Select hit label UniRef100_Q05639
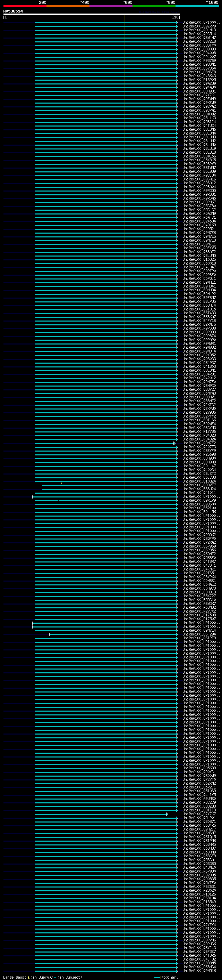Screen dimensions: 222x980 [x=199, y=768]
